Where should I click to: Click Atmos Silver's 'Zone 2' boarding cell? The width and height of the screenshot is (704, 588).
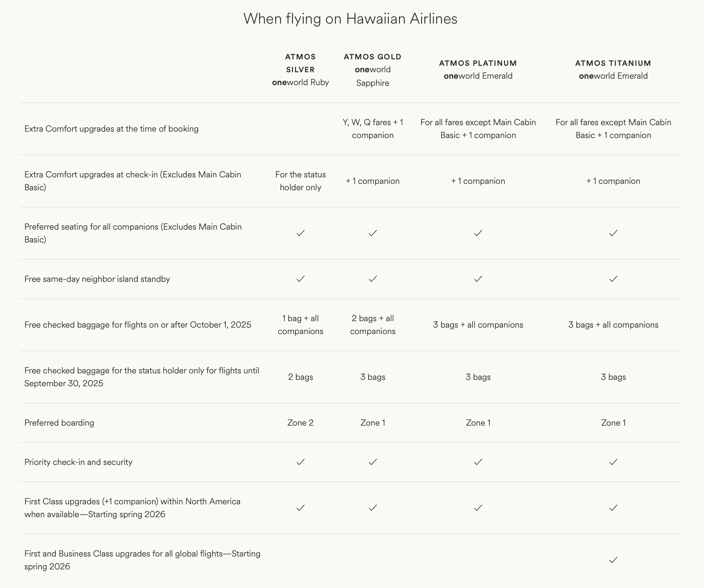[300, 423]
